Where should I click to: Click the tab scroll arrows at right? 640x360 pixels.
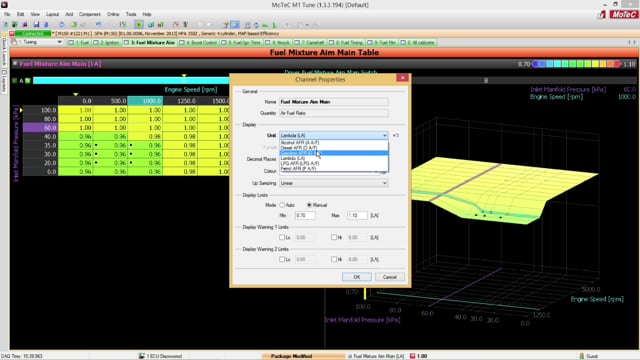[631, 42]
